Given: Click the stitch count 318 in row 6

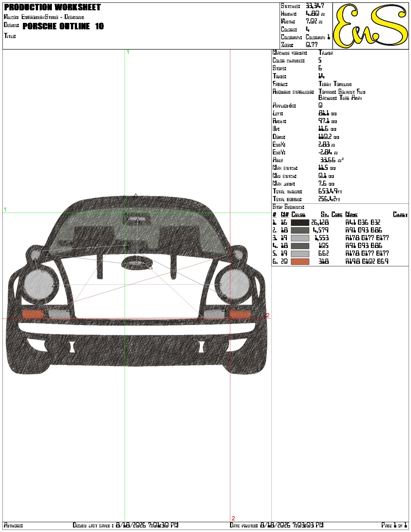Looking at the screenshot, I should tap(324, 261).
